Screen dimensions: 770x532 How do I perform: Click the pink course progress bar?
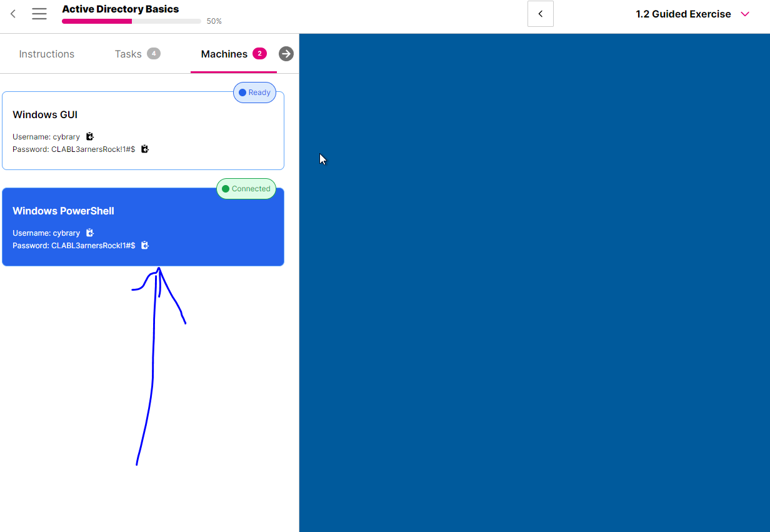pyautogui.click(x=97, y=21)
